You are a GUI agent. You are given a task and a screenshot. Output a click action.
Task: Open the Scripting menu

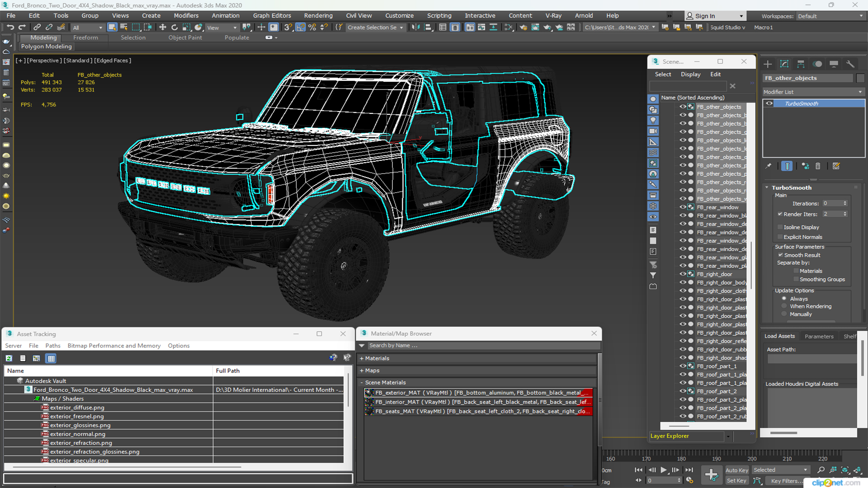coord(439,16)
